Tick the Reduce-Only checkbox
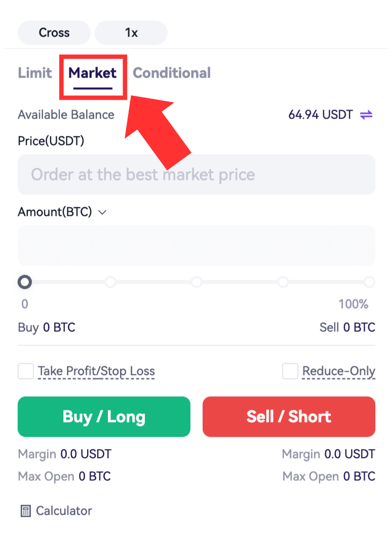This screenshot has width=392, height=545. 290,371
